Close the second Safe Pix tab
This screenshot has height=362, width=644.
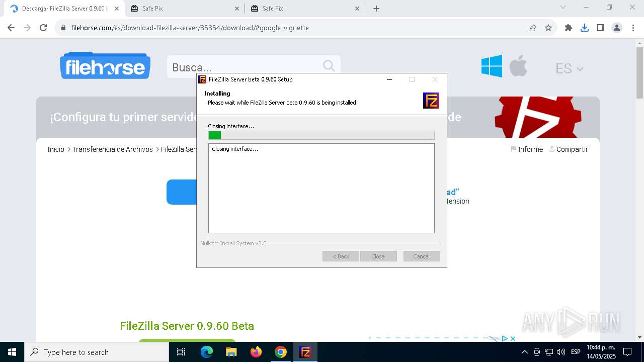[x=237, y=9]
